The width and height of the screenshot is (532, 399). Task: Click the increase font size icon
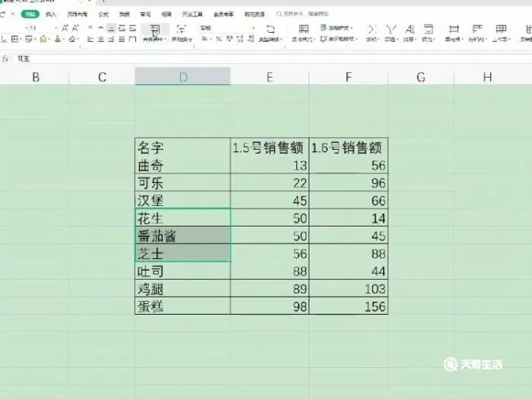pyautogui.click(x=65, y=28)
